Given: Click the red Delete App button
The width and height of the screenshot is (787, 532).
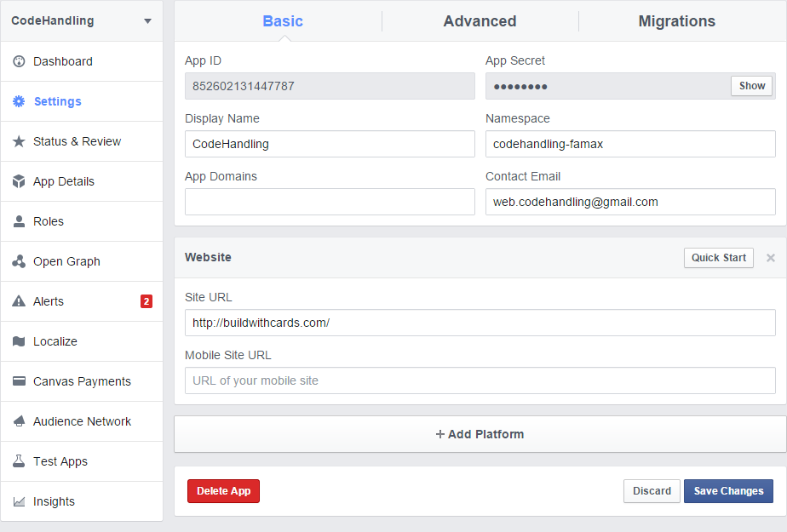Looking at the screenshot, I should [x=223, y=491].
